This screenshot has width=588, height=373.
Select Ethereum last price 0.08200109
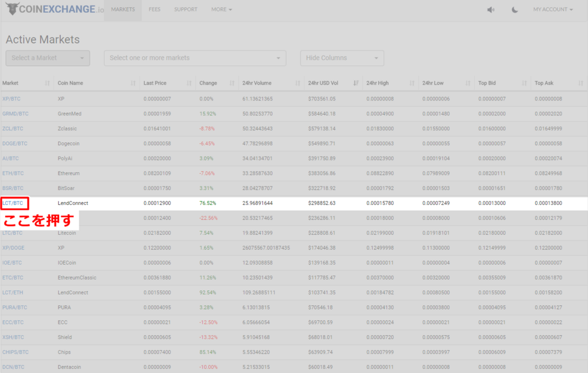(157, 173)
